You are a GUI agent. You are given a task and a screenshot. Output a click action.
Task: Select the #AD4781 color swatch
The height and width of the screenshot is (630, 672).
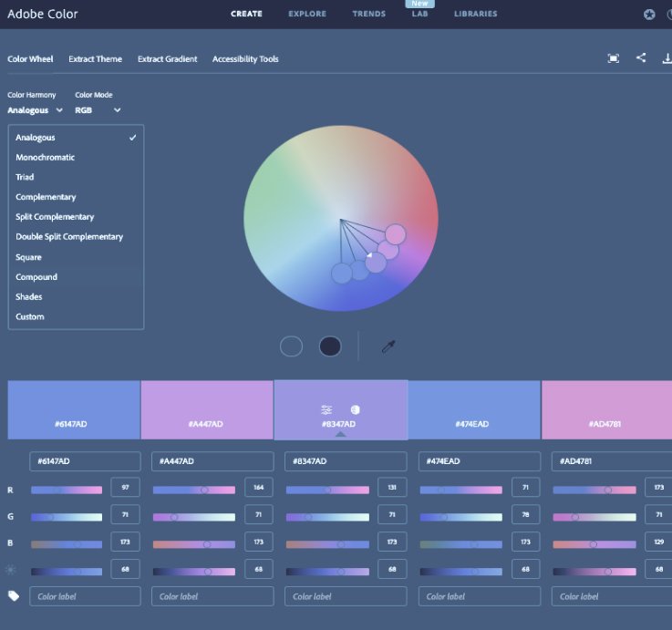tap(607, 409)
